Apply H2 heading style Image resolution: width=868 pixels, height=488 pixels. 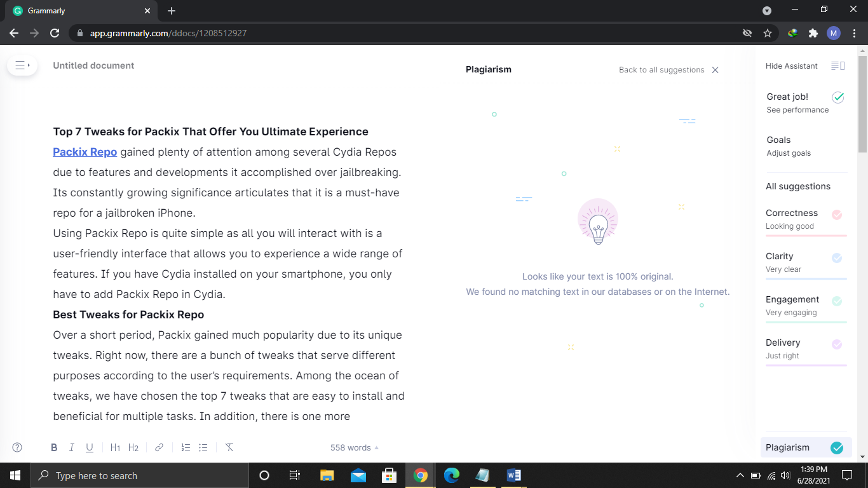[x=133, y=447]
